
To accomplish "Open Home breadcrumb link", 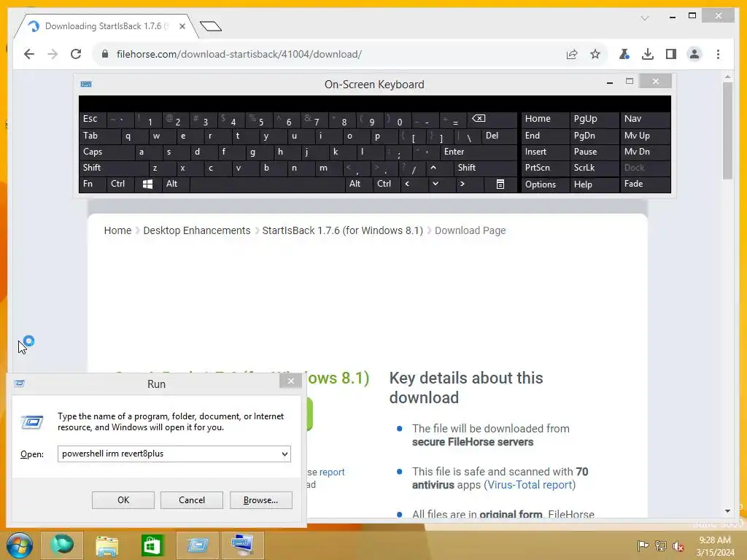I will [117, 230].
